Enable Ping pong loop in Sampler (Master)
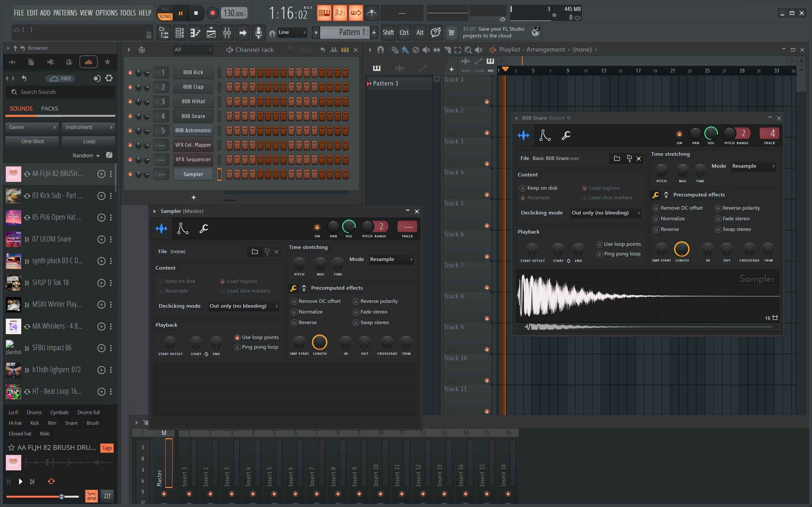The width and height of the screenshot is (812, 507). (237, 347)
